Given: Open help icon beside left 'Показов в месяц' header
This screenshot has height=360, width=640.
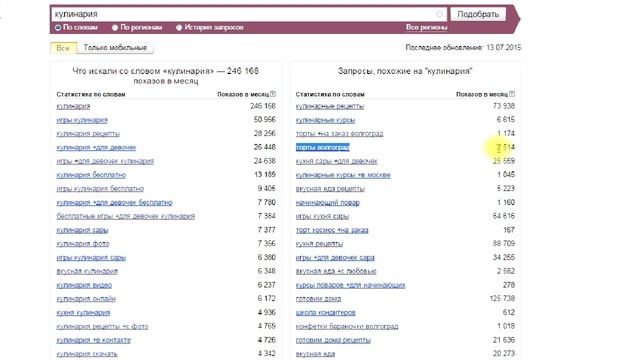Looking at the screenshot, I should tap(273, 94).
